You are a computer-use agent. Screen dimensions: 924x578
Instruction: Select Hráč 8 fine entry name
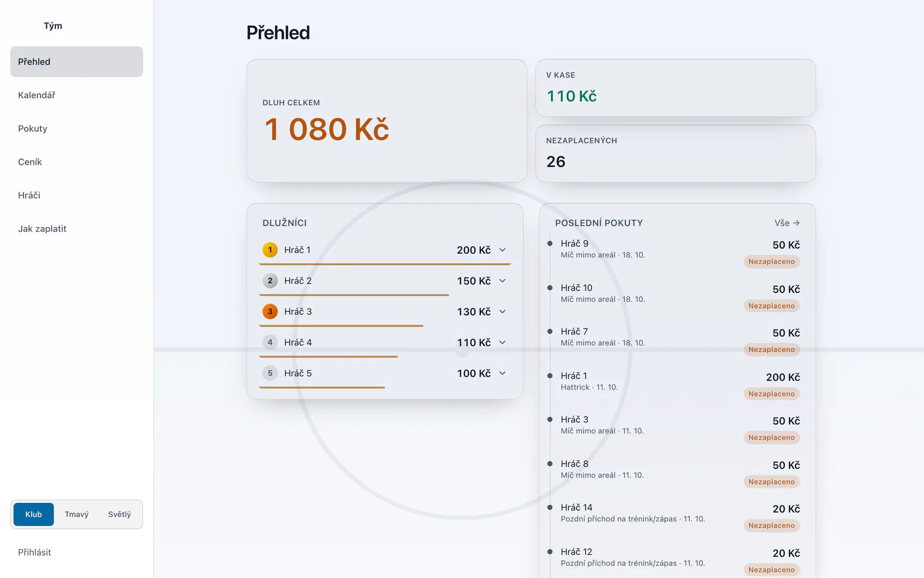pyautogui.click(x=575, y=464)
